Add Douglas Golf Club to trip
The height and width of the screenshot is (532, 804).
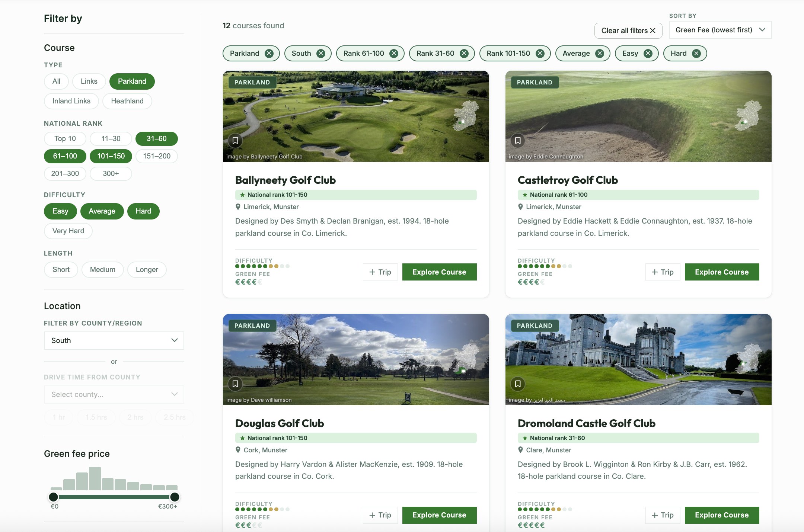pyautogui.click(x=380, y=515)
